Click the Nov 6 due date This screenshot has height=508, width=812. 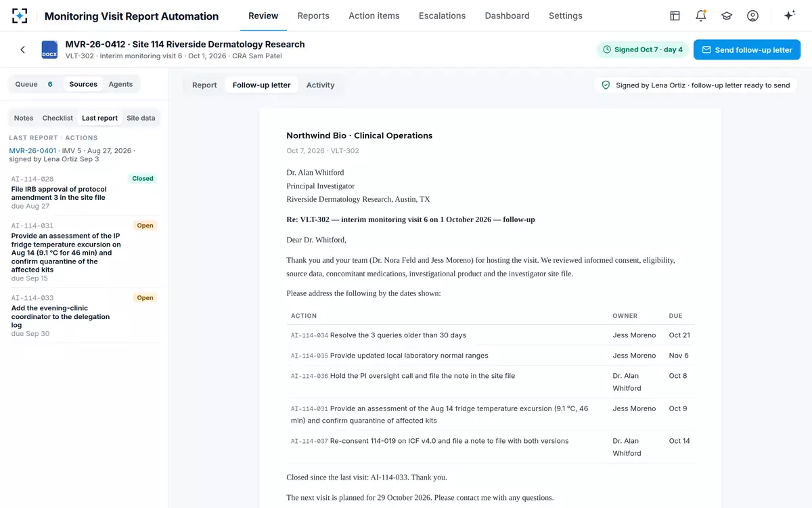coord(679,356)
